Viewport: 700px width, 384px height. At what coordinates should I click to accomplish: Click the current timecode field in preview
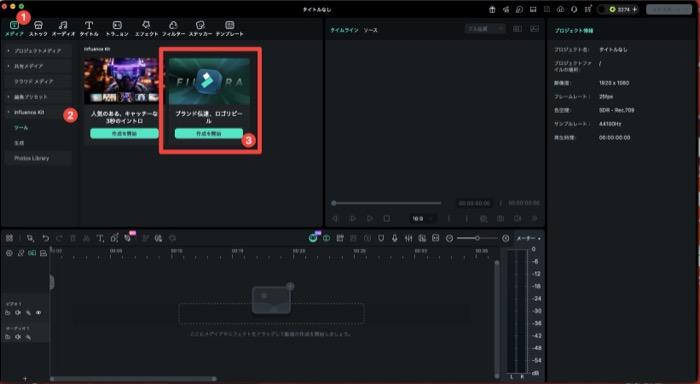tap(474, 203)
